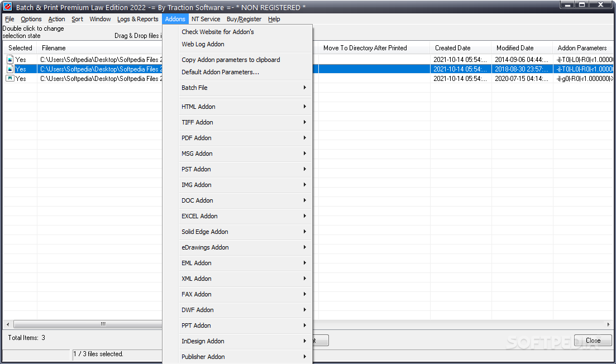The image size is (616, 364).
Task: Click Modified Date 2014-09-06 04:44 cell
Action: point(522,60)
